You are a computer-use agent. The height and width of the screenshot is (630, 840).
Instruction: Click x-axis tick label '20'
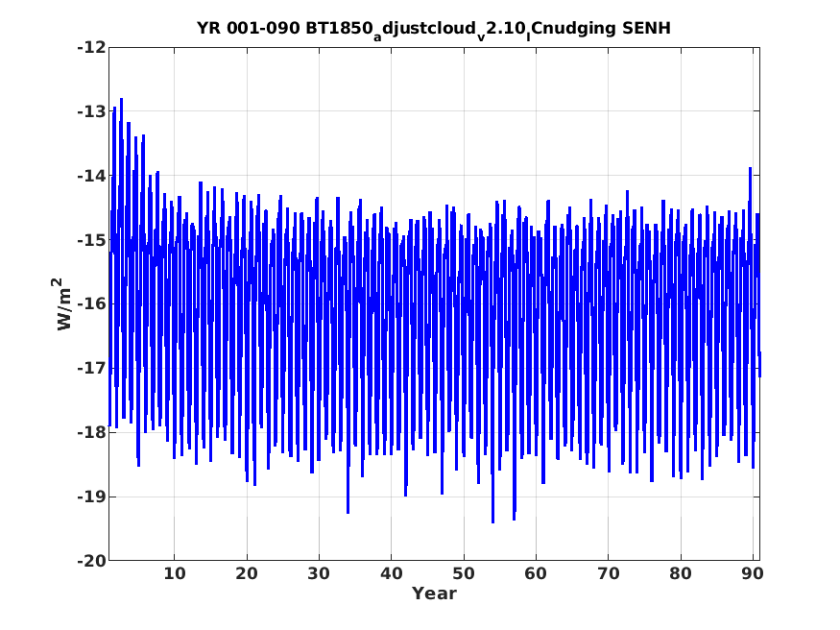pyautogui.click(x=247, y=573)
